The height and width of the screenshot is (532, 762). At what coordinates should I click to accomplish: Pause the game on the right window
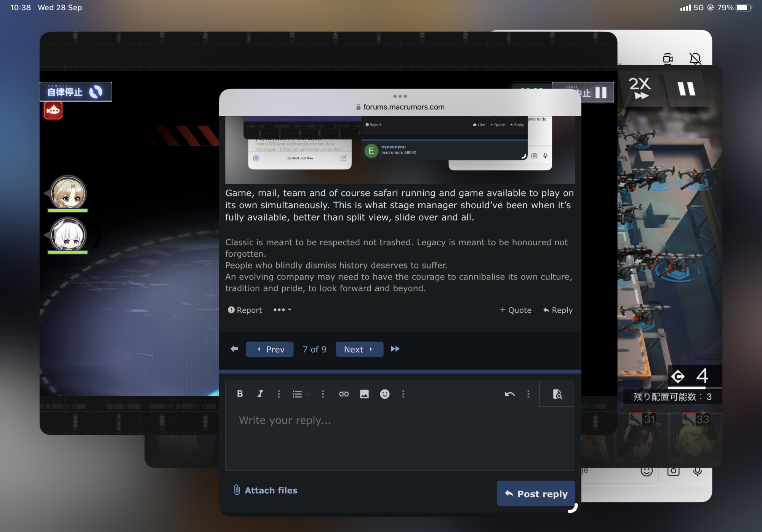coord(686,88)
